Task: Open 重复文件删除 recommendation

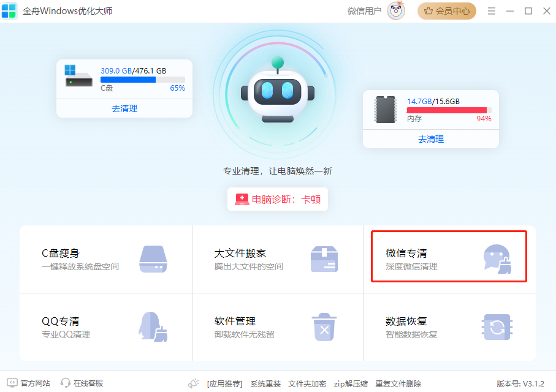Action: click(398, 384)
